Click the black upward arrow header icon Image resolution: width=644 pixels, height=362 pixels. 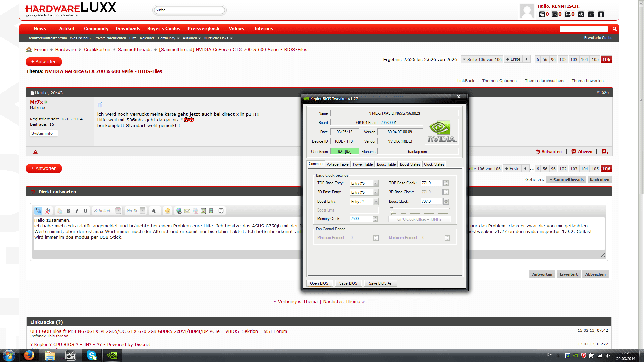[x=601, y=14]
